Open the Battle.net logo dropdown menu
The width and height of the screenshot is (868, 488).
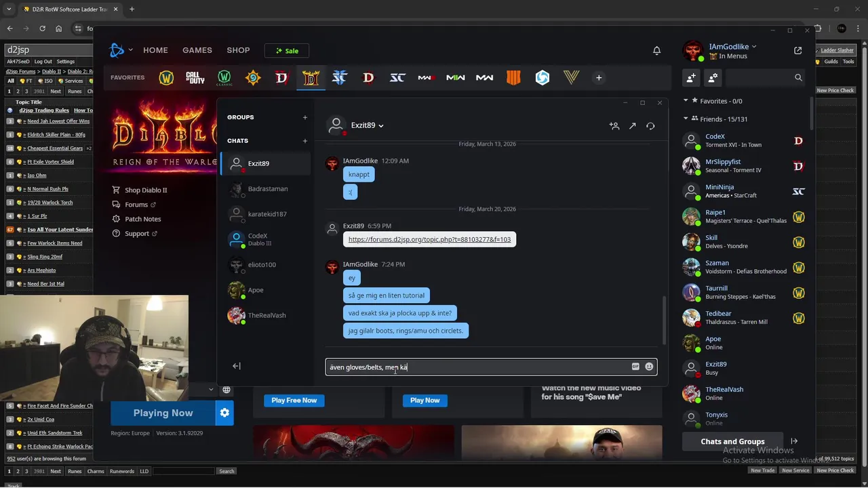pos(121,50)
